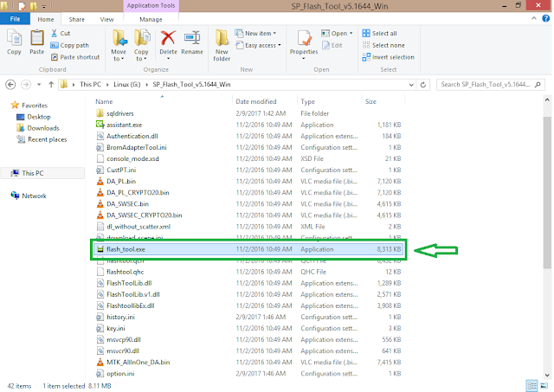The width and height of the screenshot is (554, 392).
Task: Go forward with the Forward arrow
Action: tap(26, 85)
